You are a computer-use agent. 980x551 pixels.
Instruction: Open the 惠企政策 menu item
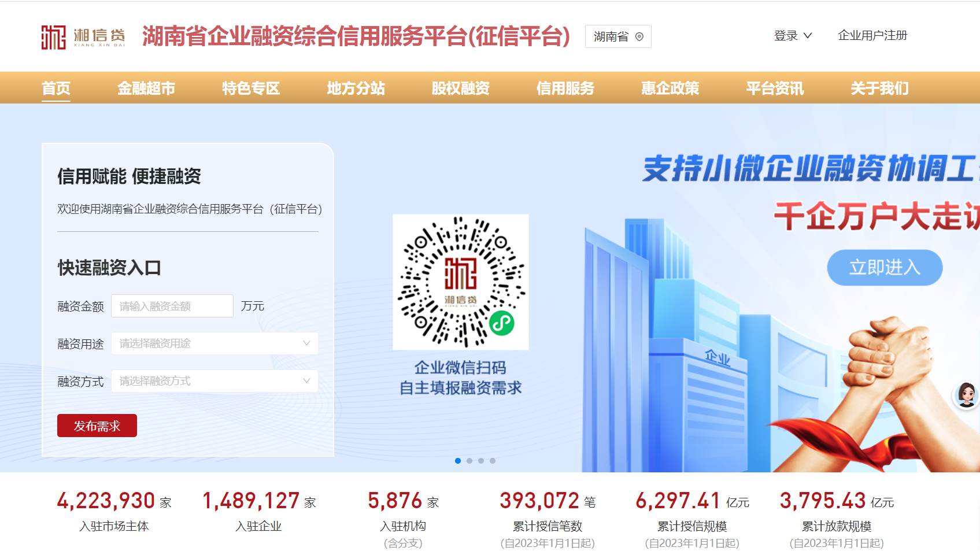coord(670,88)
